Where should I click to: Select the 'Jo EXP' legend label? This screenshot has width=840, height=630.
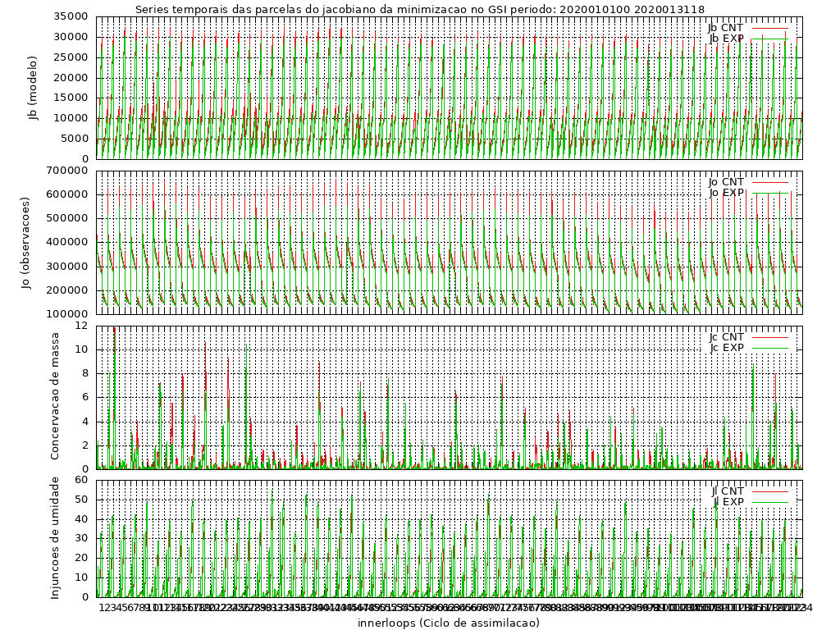click(727, 193)
